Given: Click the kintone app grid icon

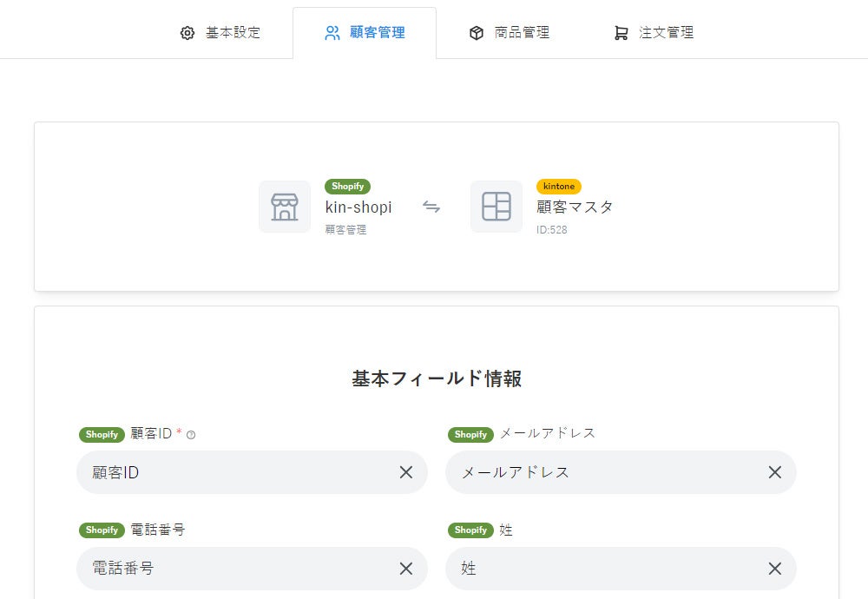Looking at the screenshot, I should coord(496,207).
